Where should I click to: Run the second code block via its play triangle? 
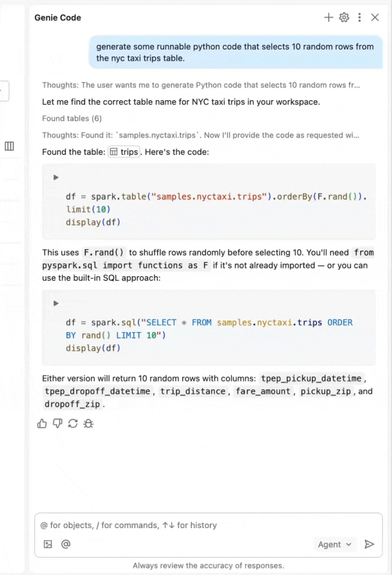pyautogui.click(x=55, y=303)
